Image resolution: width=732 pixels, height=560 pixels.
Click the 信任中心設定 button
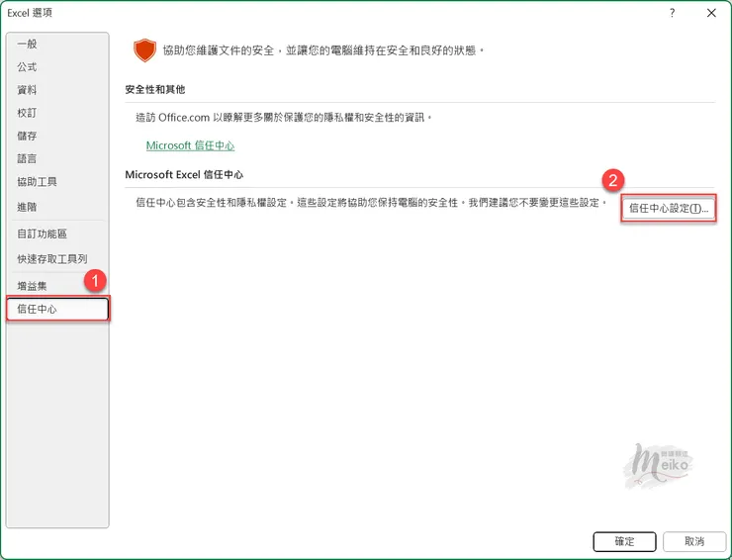[669, 209]
